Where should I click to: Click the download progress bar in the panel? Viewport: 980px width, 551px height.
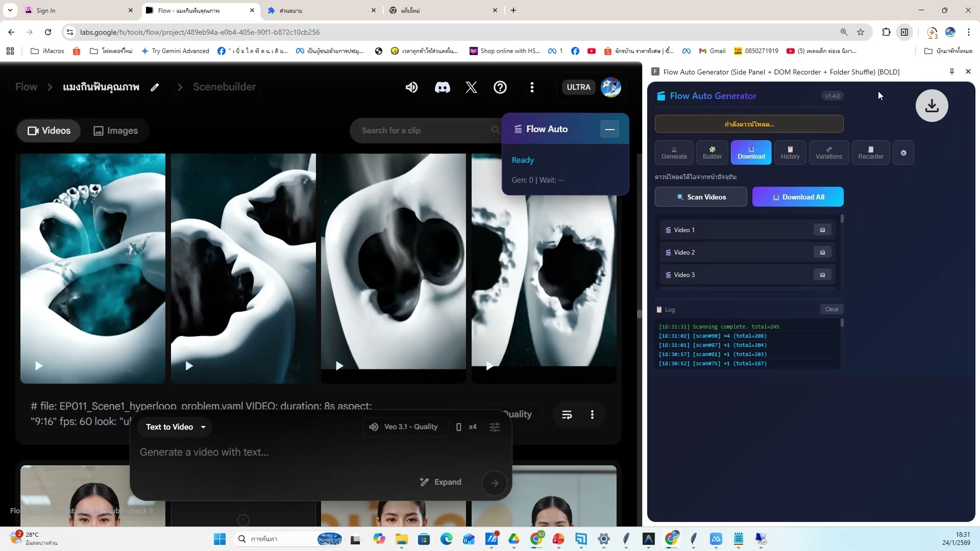[748, 123]
